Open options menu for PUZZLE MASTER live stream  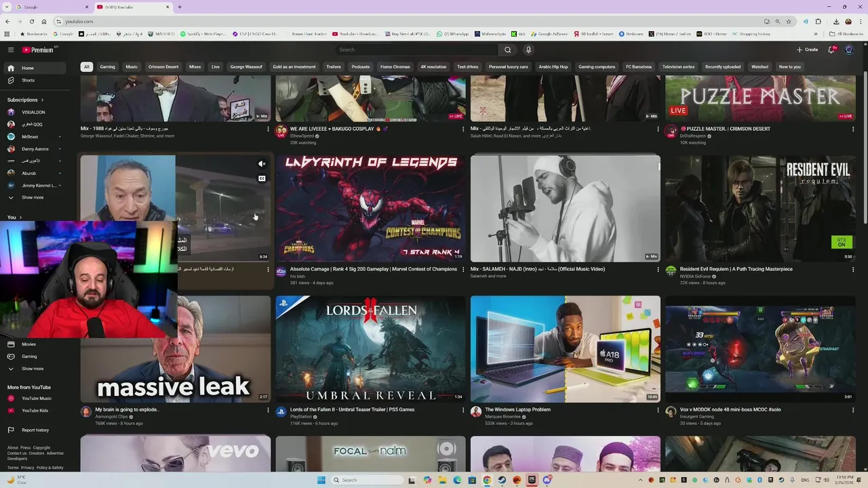853,129
